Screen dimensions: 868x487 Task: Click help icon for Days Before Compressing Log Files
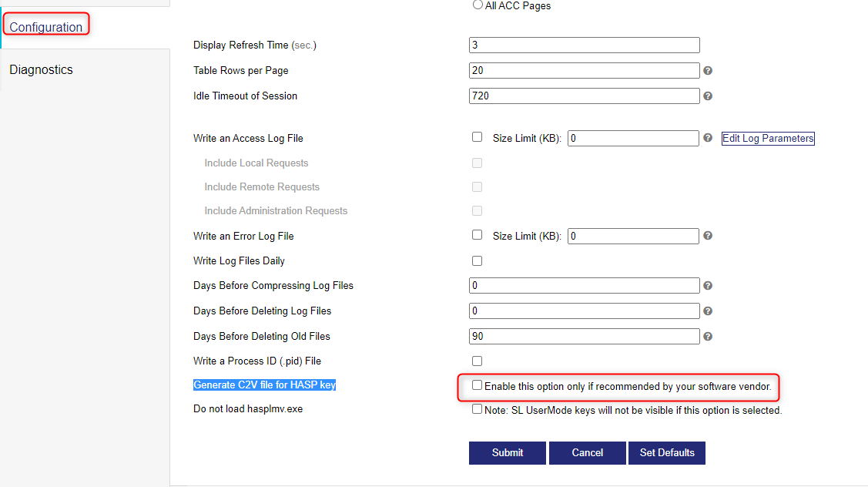tap(708, 286)
